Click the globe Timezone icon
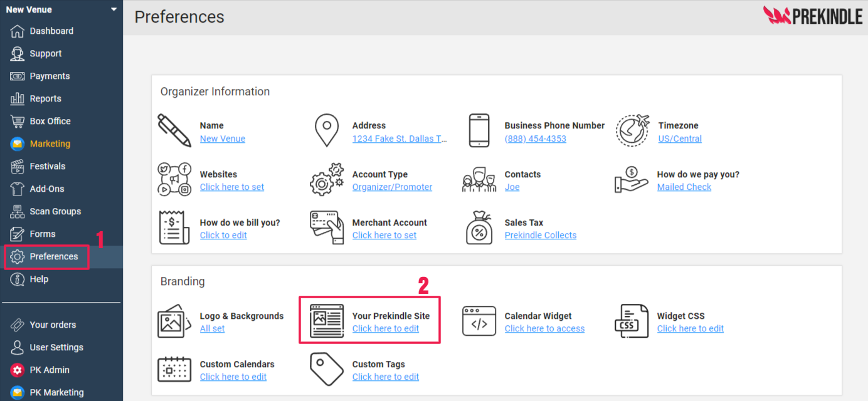Viewport: 868px width, 401px height. click(632, 130)
